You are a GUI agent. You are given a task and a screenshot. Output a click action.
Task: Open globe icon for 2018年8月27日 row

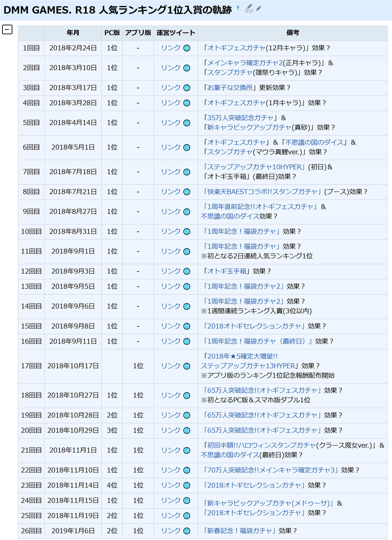point(187,212)
